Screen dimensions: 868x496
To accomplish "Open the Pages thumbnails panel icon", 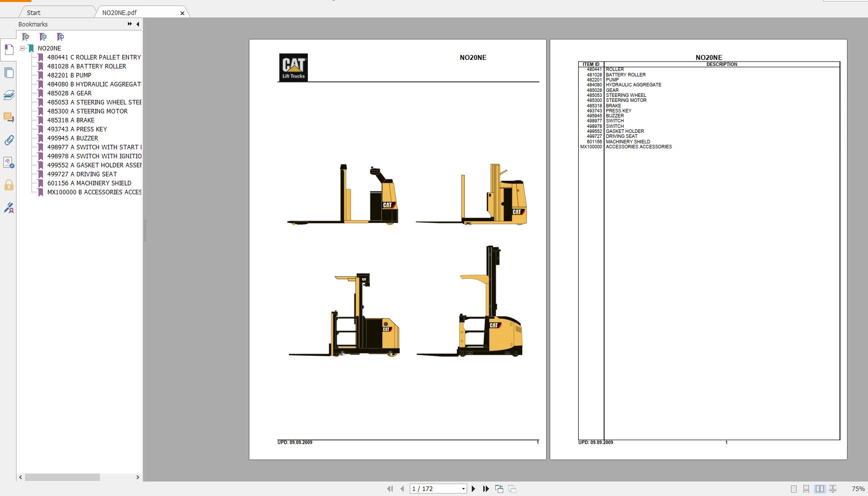I will [8, 73].
